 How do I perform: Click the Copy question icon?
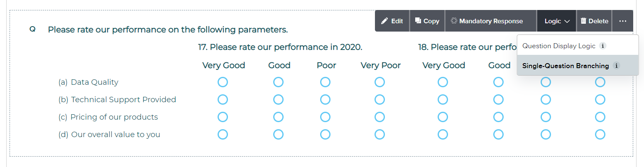pyautogui.click(x=418, y=21)
